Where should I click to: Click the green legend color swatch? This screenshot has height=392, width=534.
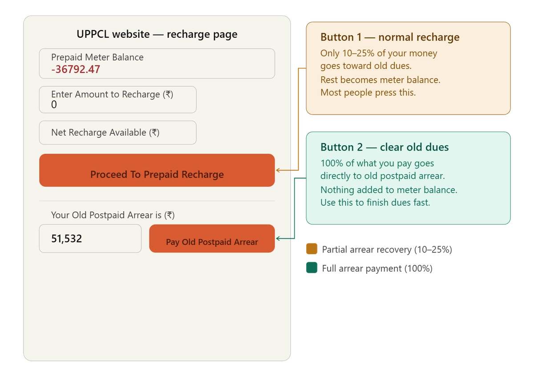coord(312,268)
